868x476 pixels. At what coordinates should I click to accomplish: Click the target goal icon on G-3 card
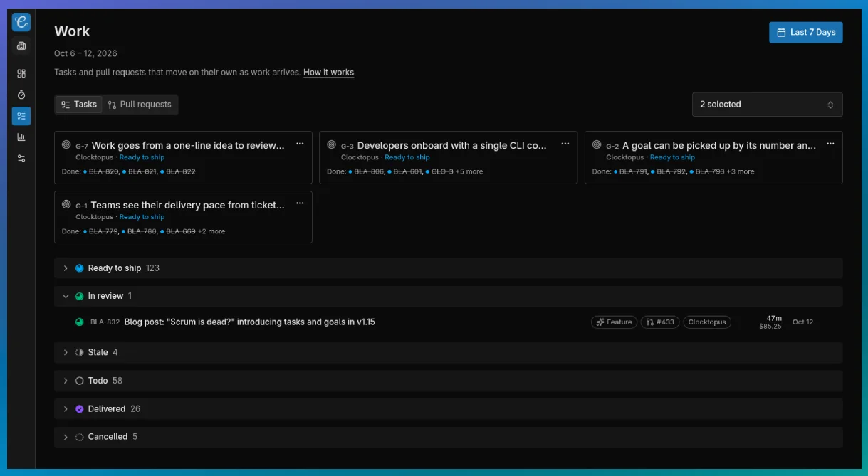click(x=331, y=144)
